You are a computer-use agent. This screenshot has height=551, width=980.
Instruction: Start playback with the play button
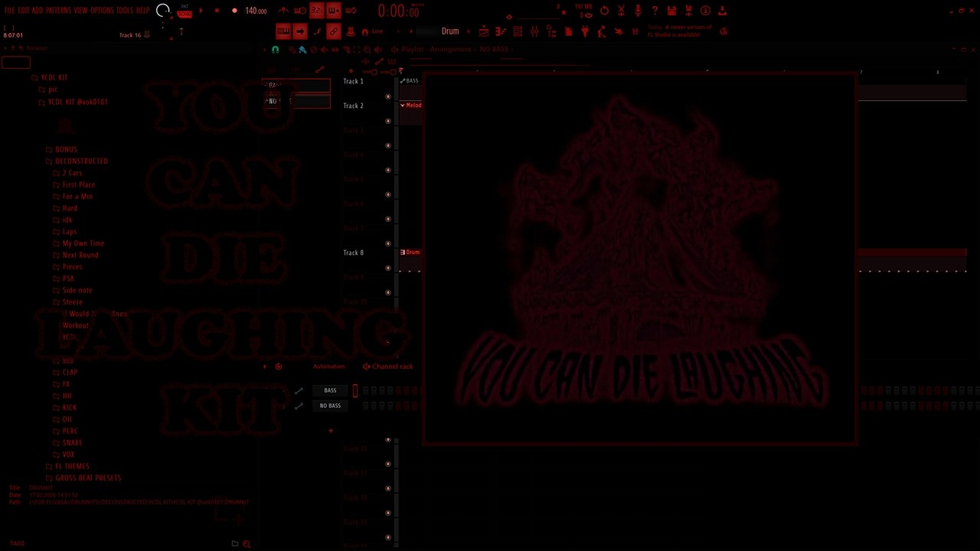click(x=201, y=11)
